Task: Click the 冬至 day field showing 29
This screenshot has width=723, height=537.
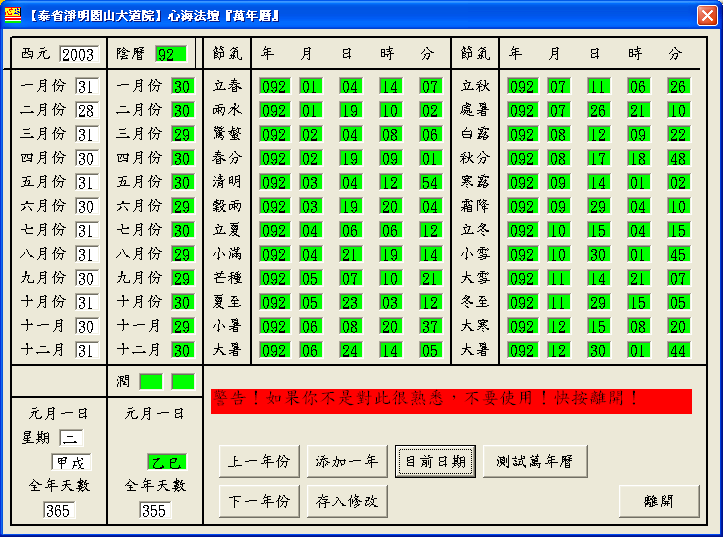Action: (x=599, y=302)
